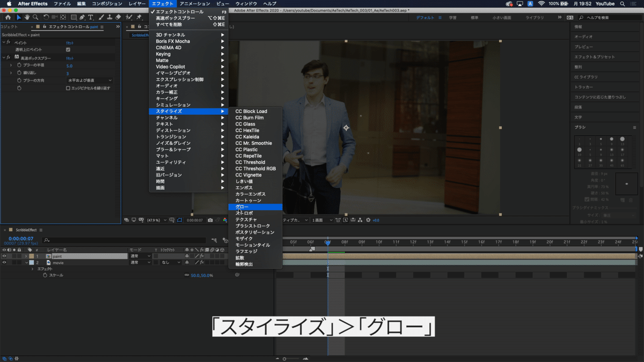Select the Type text tool

tap(90, 17)
